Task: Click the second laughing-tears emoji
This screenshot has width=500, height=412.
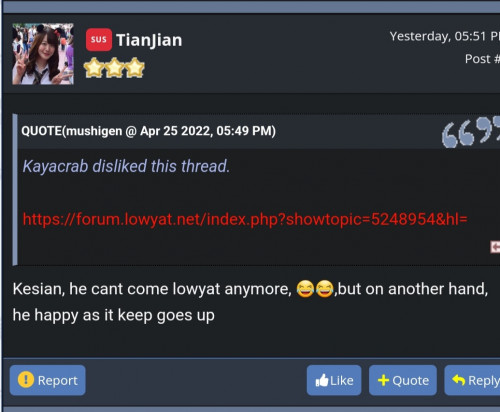Action: point(325,289)
